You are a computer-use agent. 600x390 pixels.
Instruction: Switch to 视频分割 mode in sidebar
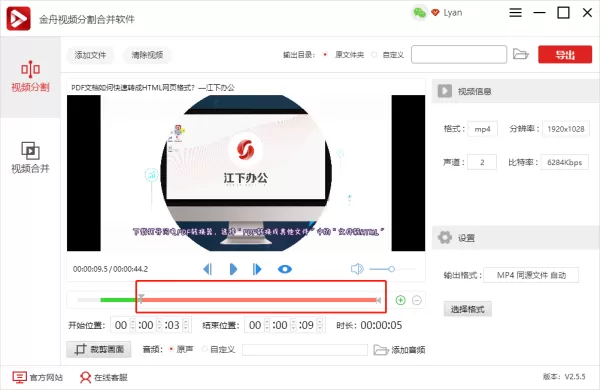point(30,77)
